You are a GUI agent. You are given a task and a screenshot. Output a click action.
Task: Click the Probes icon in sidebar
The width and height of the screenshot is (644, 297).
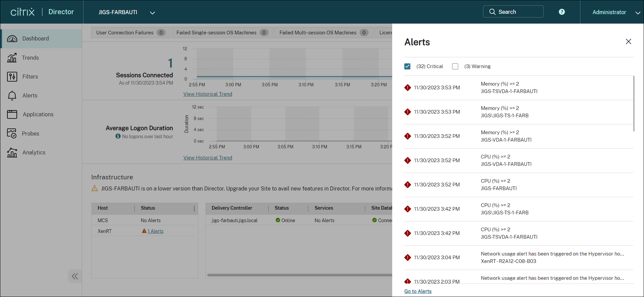[x=12, y=133]
